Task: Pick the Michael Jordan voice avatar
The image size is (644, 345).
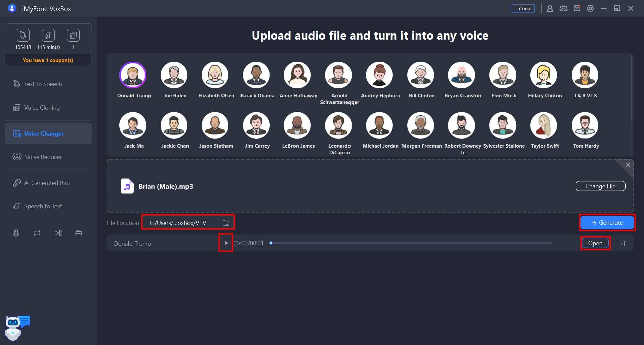Action: click(379, 125)
